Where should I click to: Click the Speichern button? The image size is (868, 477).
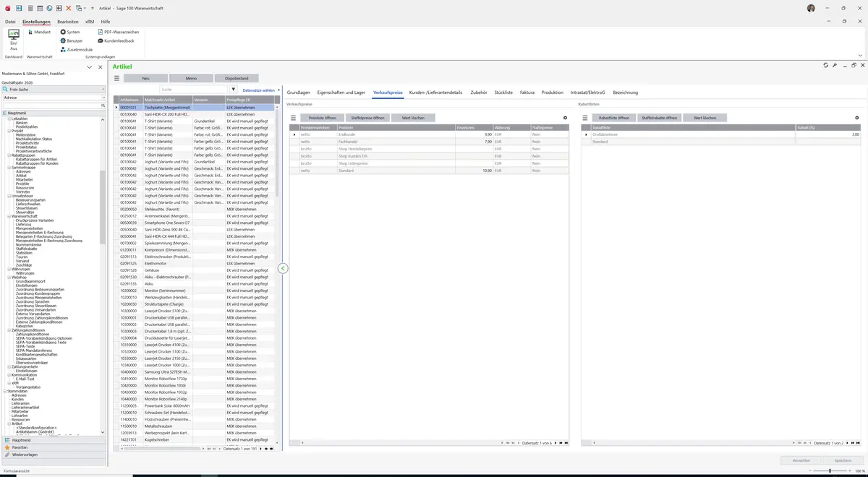[x=843, y=460]
